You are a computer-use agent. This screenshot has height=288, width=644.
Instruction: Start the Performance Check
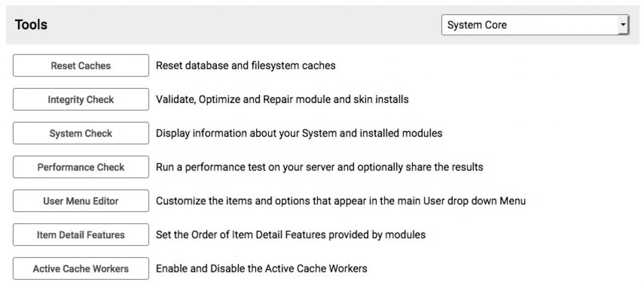point(80,167)
